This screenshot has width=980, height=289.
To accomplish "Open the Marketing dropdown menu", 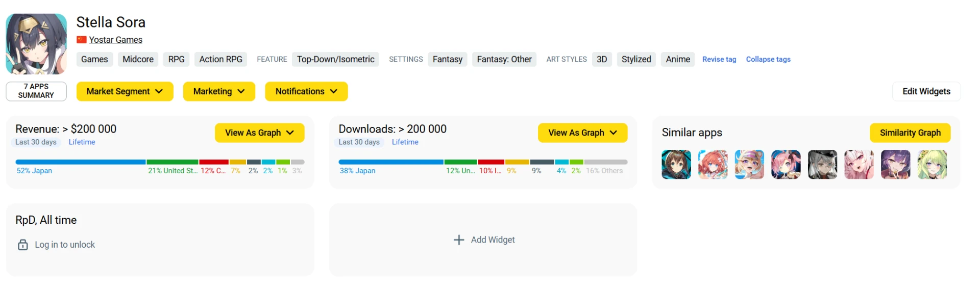I will click(219, 92).
